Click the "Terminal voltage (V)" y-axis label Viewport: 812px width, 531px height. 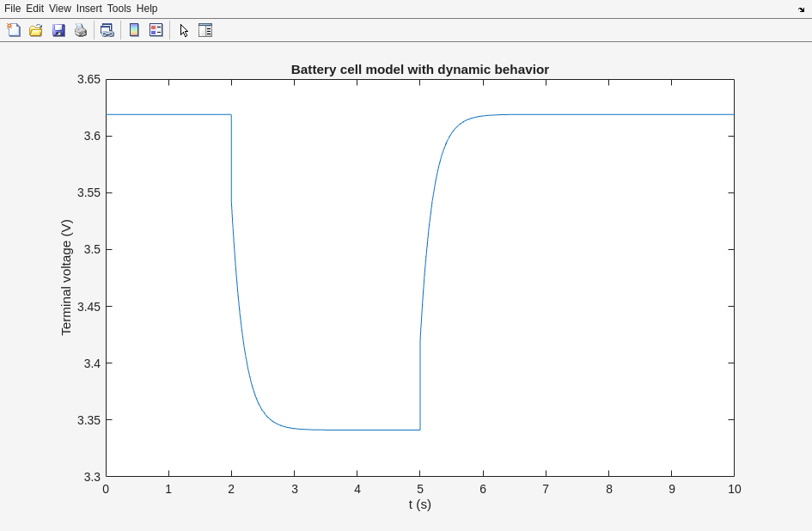[x=66, y=277]
